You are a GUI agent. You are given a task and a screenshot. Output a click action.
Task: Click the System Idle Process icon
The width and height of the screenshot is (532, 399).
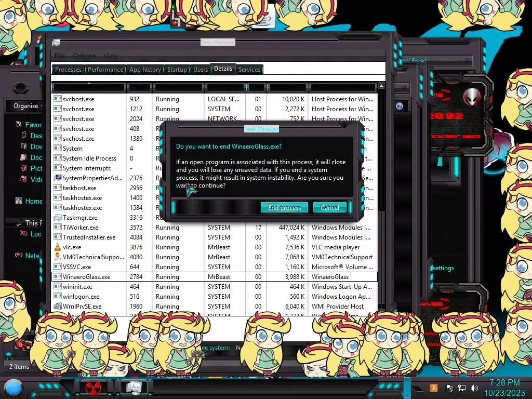pyautogui.click(x=58, y=158)
